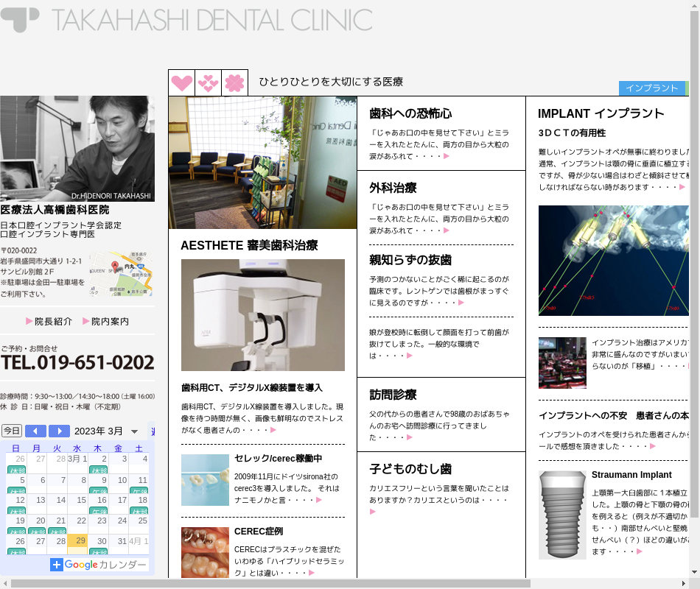This screenshot has height=589, width=700.
Task: Click the vertical scrollbar thumb
Action: [694, 264]
